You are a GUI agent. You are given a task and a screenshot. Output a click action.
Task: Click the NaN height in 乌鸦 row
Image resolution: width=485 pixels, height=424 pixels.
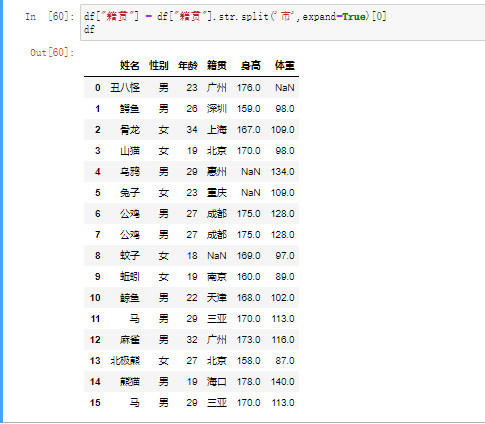(251, 172)
